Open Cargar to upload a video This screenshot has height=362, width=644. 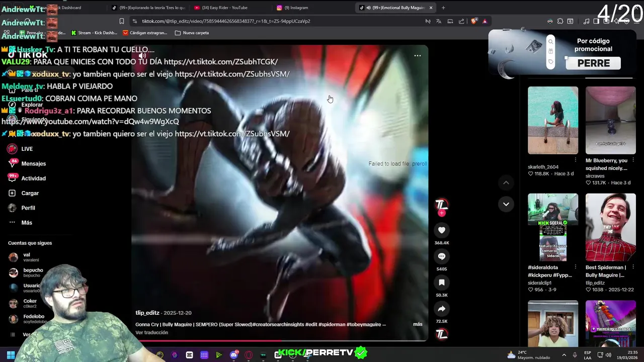24,193
